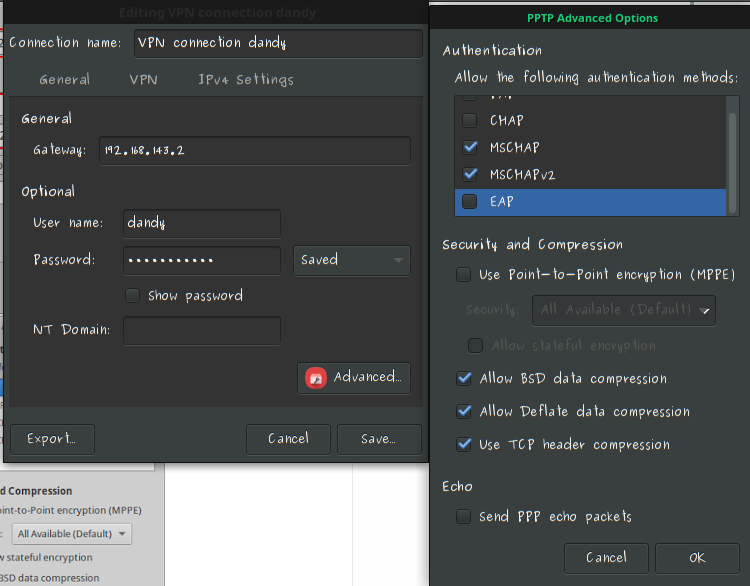Screen dimensions: 750x586
Task: Tick the Show password checkbox
Action: [132, 296]
